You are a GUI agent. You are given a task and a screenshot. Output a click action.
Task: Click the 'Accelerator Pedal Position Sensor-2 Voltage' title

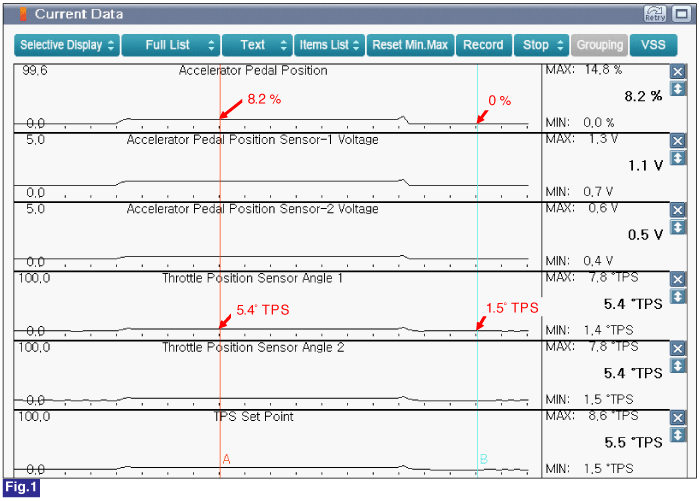tap(253, 209)
